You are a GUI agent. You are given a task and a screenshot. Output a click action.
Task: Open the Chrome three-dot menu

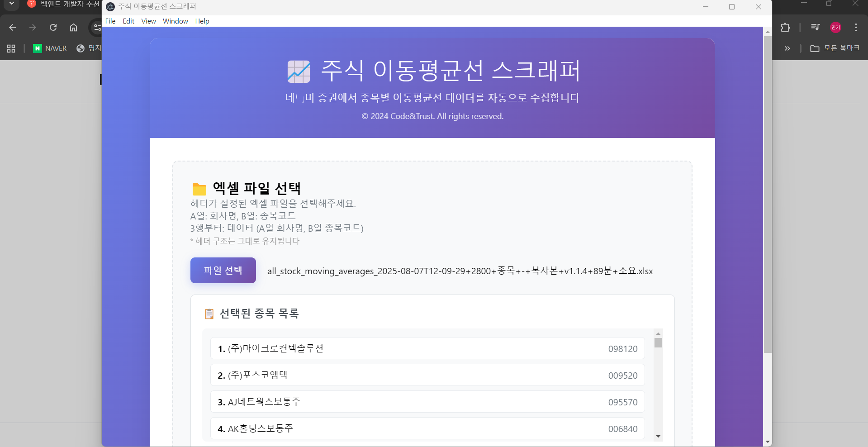click(x=856, y=28)
